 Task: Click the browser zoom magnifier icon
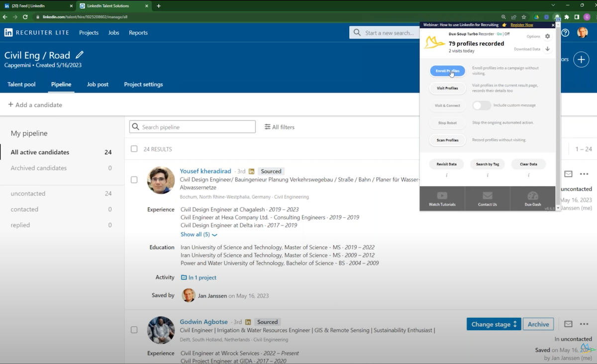click(x=504, y=17)
